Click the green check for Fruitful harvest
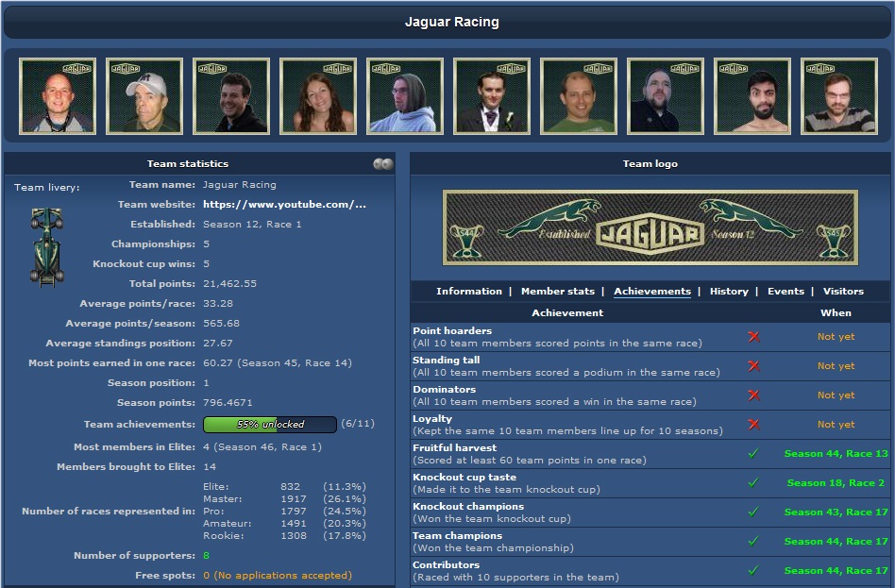 tap(753, 453)
